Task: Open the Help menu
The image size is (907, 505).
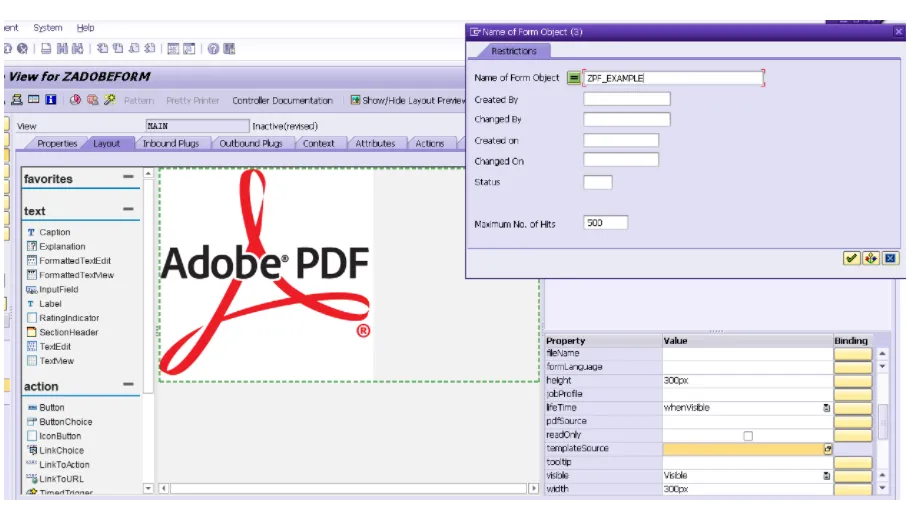Action: coord(85,28)
